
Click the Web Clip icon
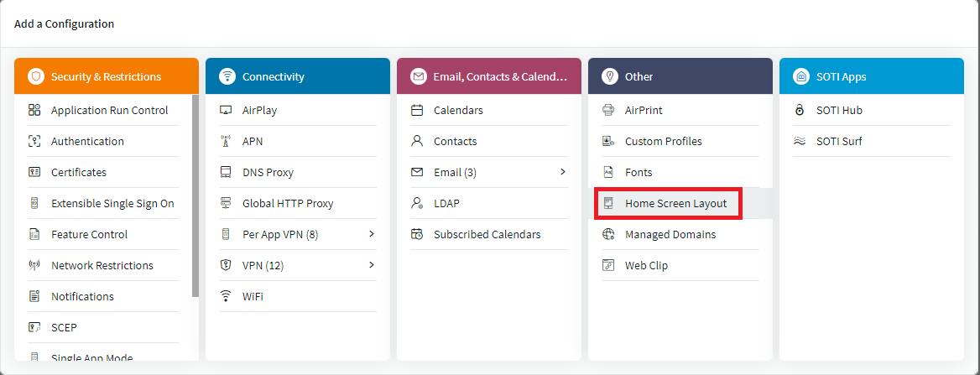608,265
